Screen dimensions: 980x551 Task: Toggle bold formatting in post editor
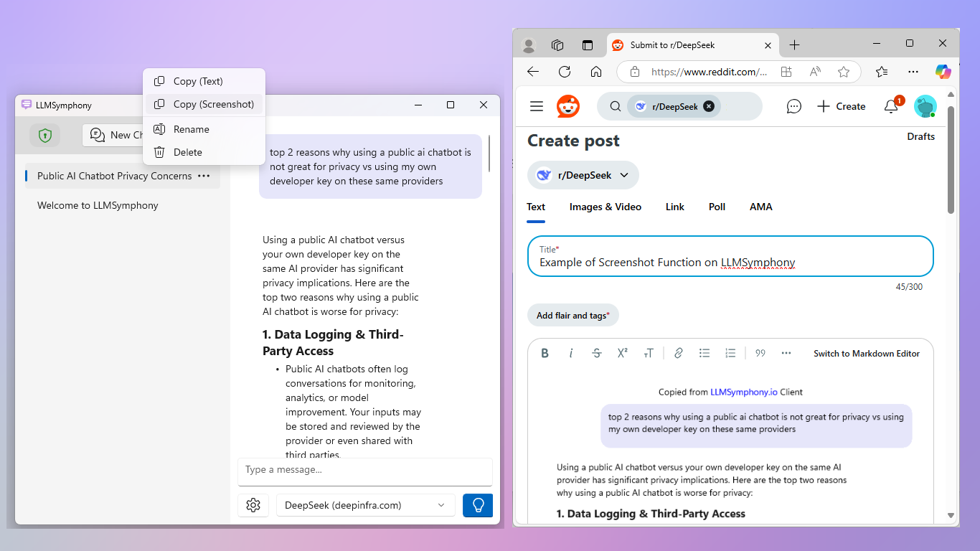click(x=545, y=353)
